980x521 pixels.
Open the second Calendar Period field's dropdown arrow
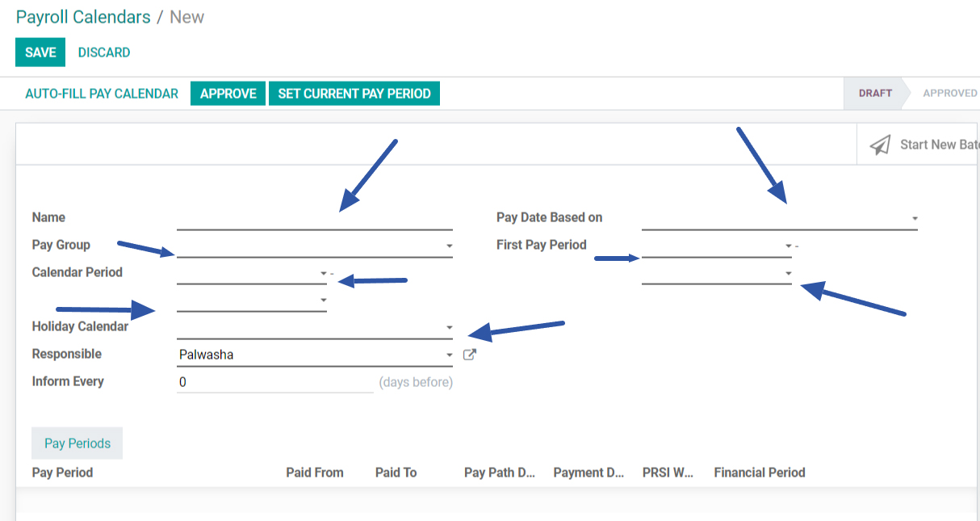click(x=322, y=300)
